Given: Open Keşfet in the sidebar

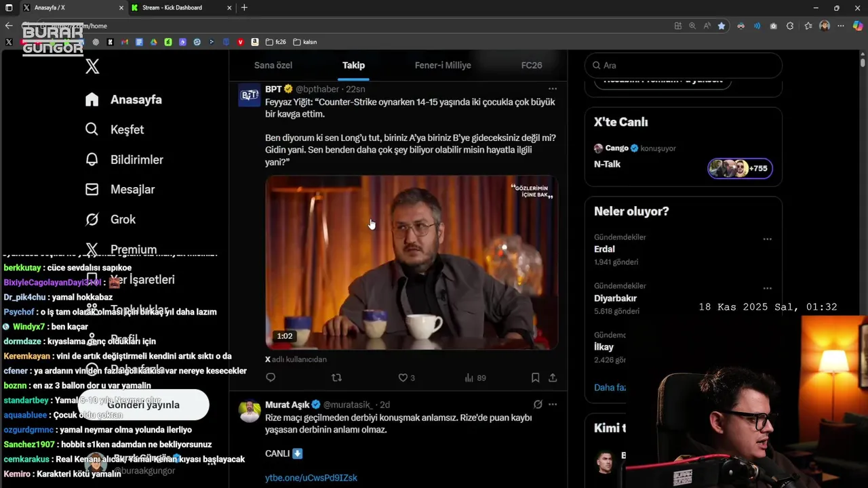Looking at the screenshot, I should tap(115, 129).
